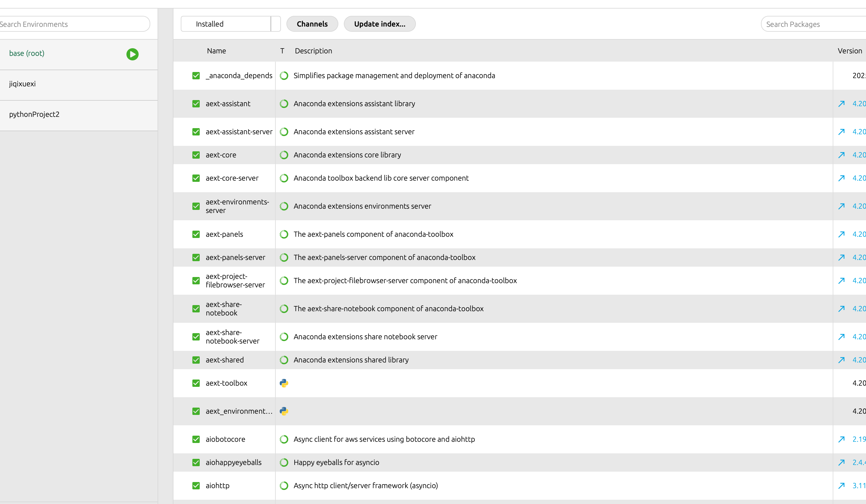
Task: Click the upgrade arrow for aext-core
Action: coord(841,155)
